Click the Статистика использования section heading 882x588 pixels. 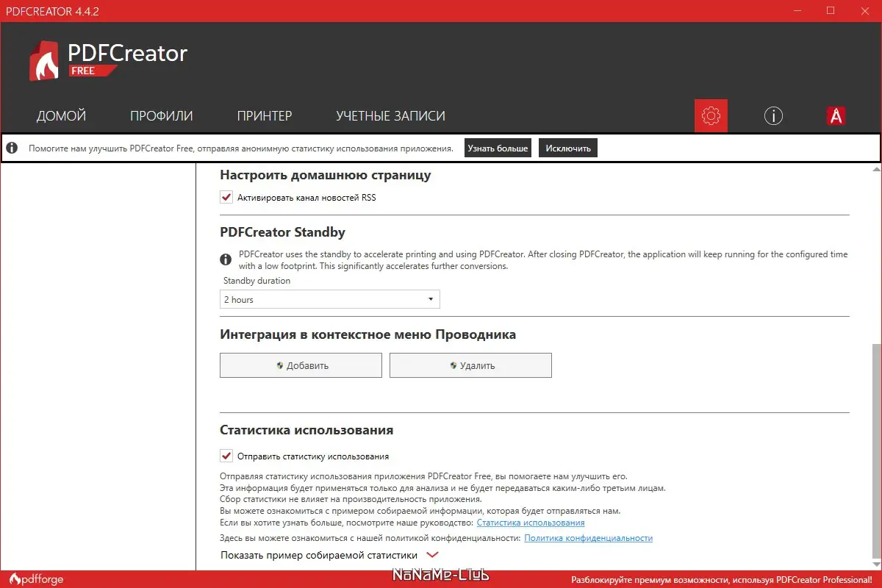tap(306, 430)
